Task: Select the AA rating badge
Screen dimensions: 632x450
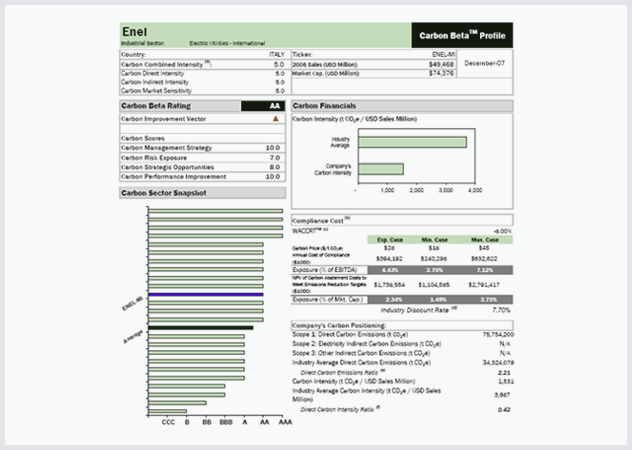Action: pos(263,106)
